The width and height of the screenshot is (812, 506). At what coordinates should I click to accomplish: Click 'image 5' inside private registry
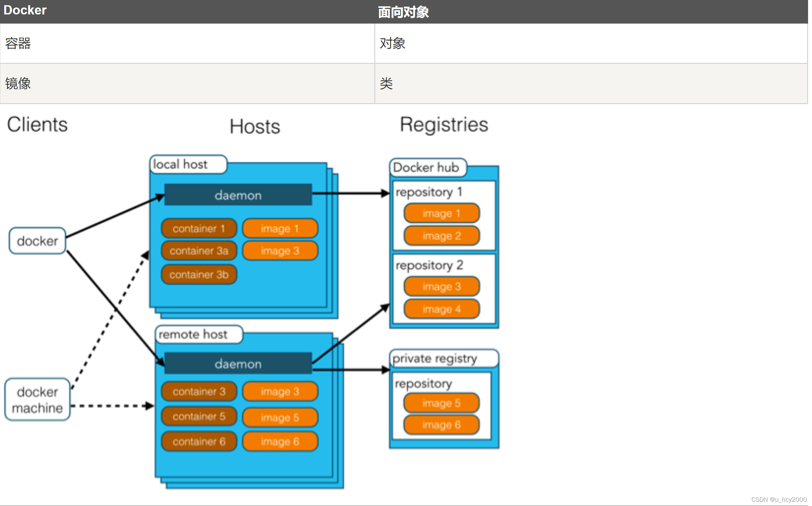442,403
